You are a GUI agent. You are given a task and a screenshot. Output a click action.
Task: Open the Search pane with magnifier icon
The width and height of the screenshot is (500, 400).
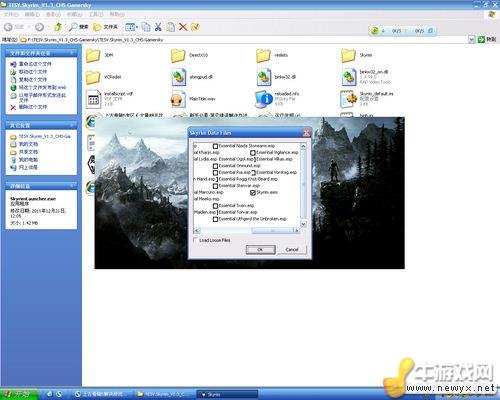tap(78, 27)
